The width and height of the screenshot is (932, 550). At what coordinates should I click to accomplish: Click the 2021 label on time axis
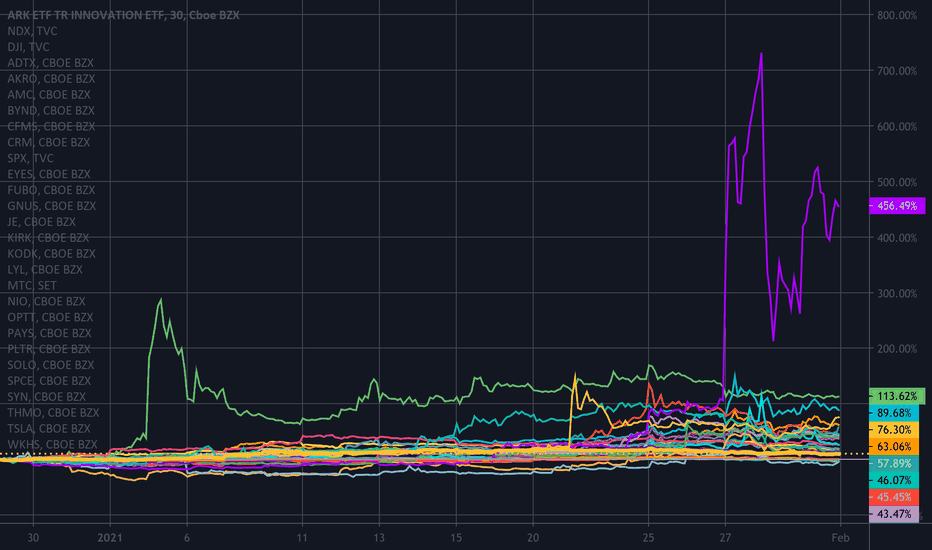click(x=110, y=538)
